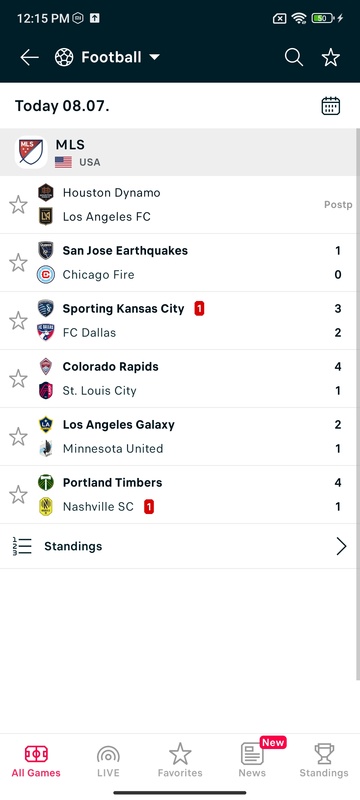This screenshot has height=800, width=360.
Task: Tap the numbered list Standings icon
Action: coord(22,546)
